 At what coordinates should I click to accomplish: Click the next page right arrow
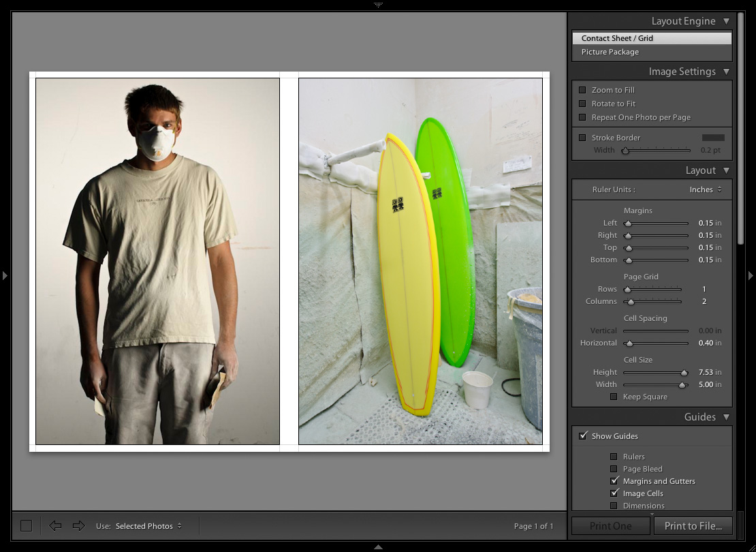(78, 525)
